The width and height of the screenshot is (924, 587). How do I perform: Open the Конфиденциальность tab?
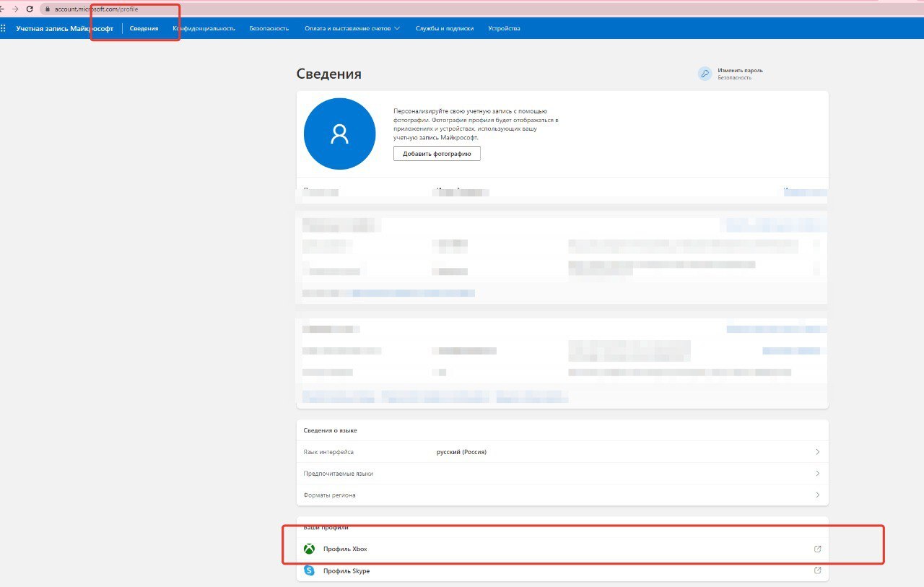pyautogui.click(x=204, y=28)
